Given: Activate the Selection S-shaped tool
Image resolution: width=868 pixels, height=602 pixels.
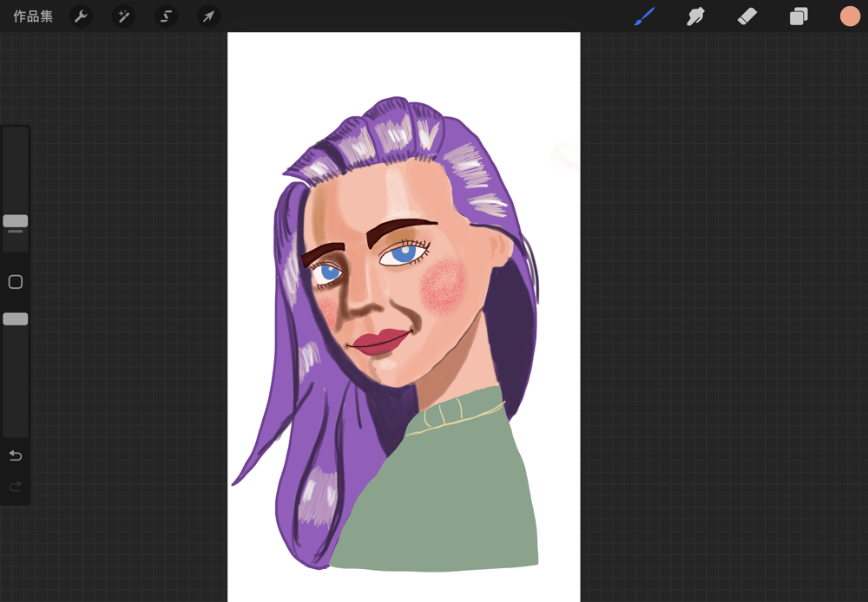Looking at the screenshot, I should tap(166, 16).
